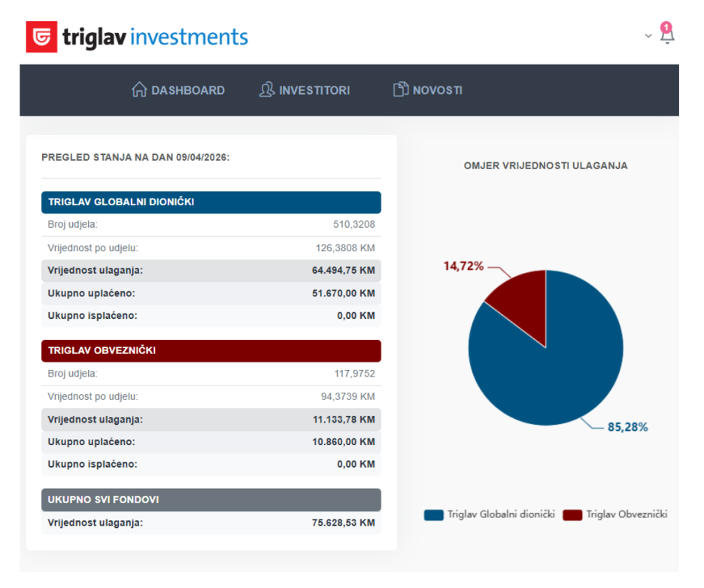
Task: Click the 14,72% pie label
Action: [463, 266]
